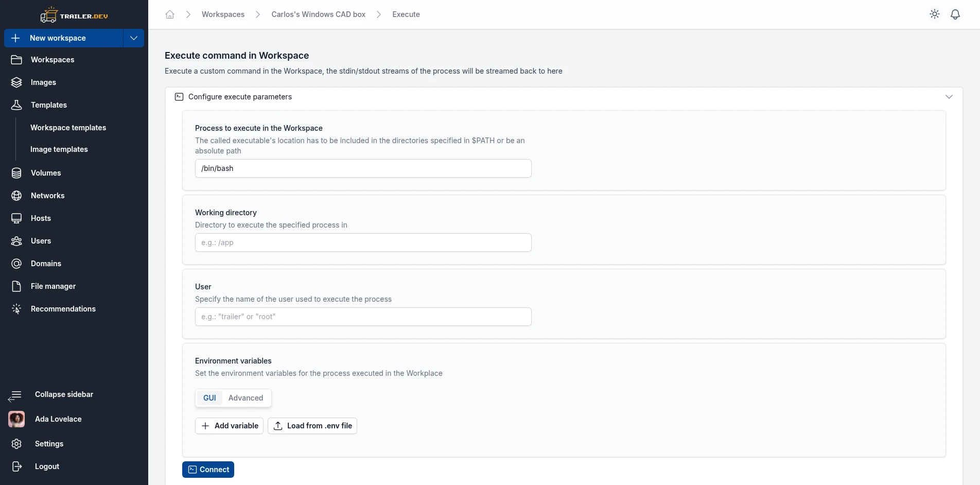This screenshot has width=980, height=485.
Task: Go to home via breadcrumb house icon
Action: click(170, 14)
